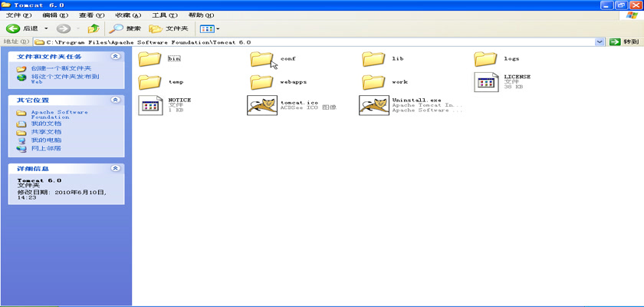Open the 收藏(A) menu
The height and width of the screenshot is (307, 644).
[x=128, y=15]
